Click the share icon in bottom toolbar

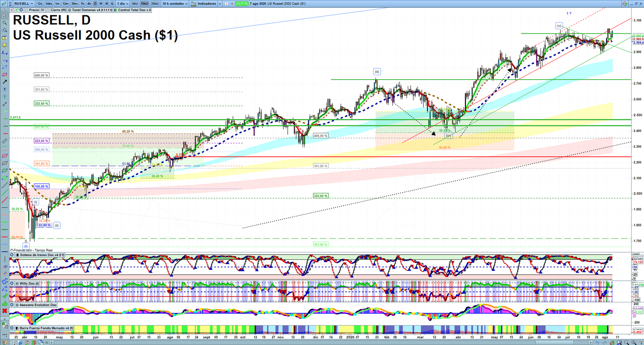[x=13, y=343]
